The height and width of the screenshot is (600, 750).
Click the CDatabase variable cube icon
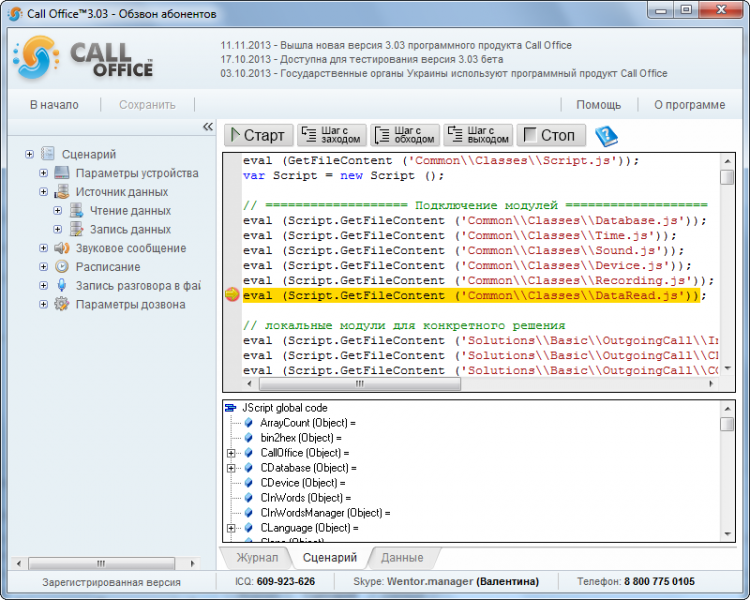pos(248,467)
